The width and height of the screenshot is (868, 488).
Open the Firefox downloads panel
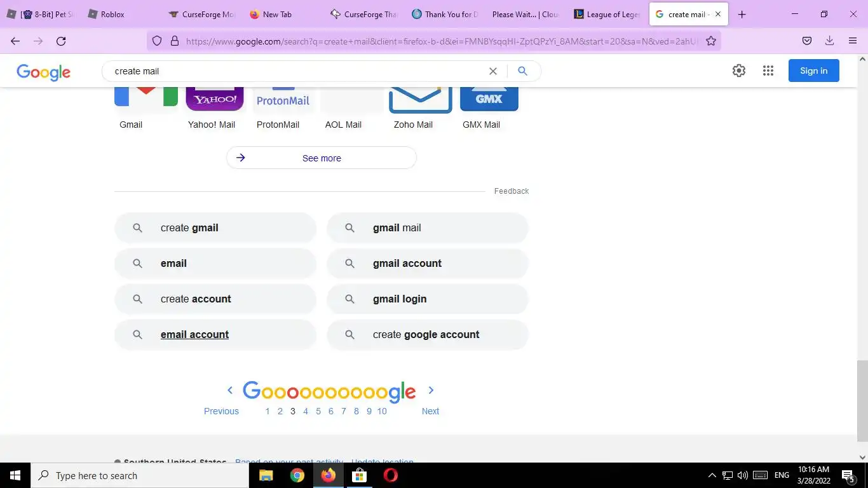(x=829, y=41)
